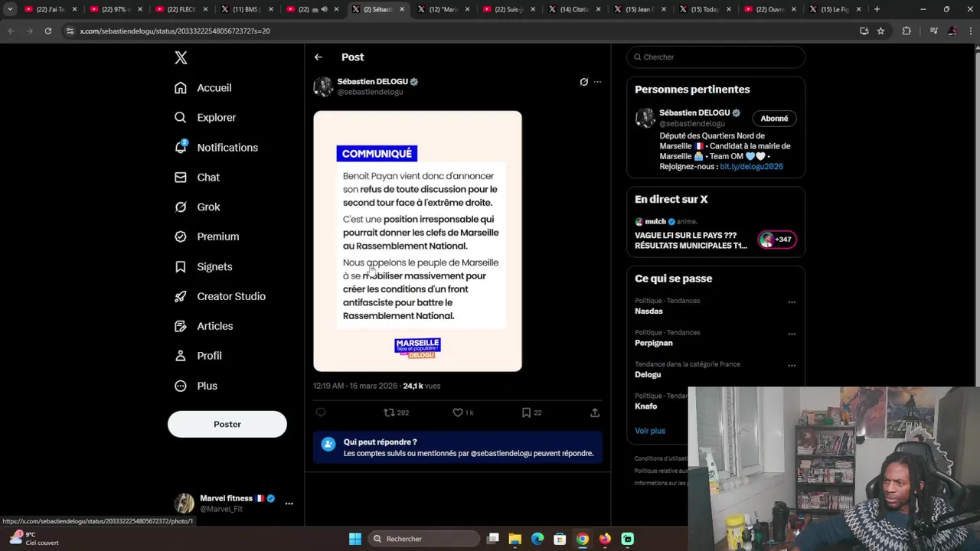Go to Profil page
Image resolution: width=980 pixels, height=551 pixels.
(198, 356)
